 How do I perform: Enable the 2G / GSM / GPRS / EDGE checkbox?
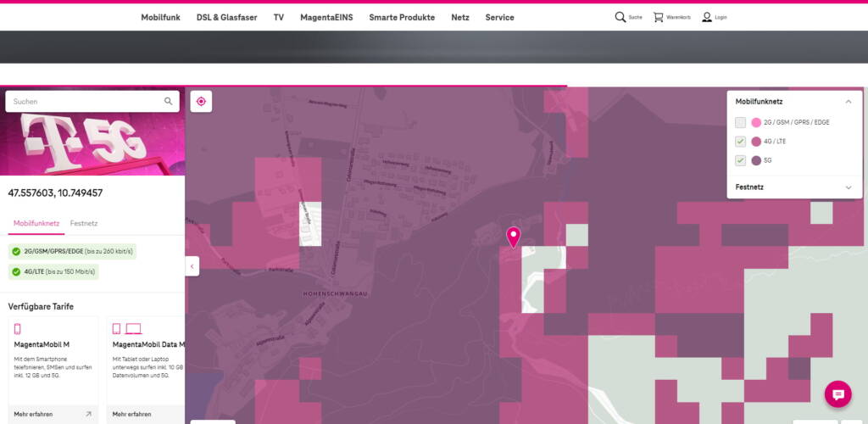[x=740, y=122]
